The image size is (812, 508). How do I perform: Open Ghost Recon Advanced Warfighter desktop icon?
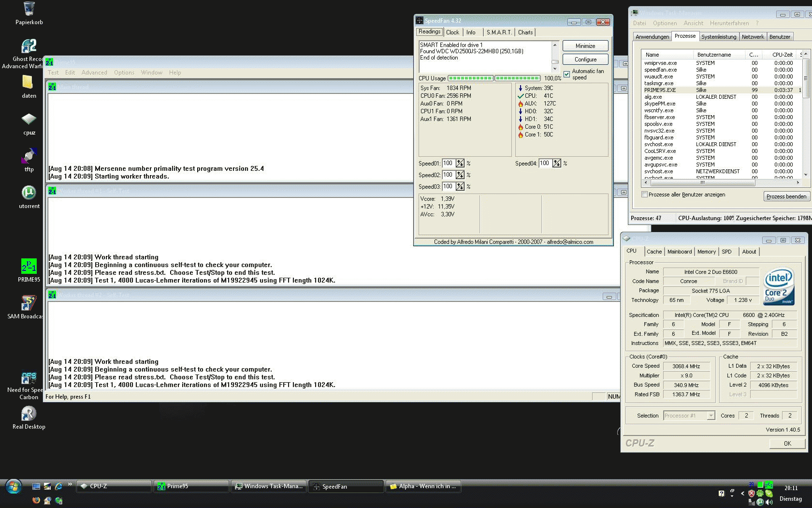click(x=29, y=46)
